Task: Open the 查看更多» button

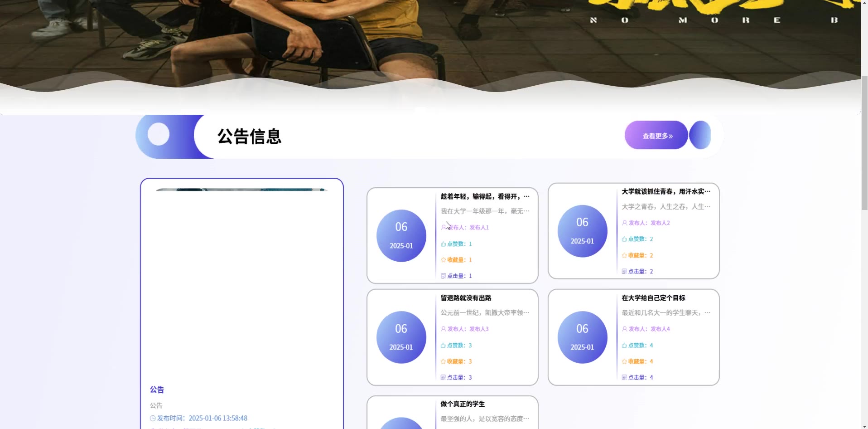Action: 656,135
